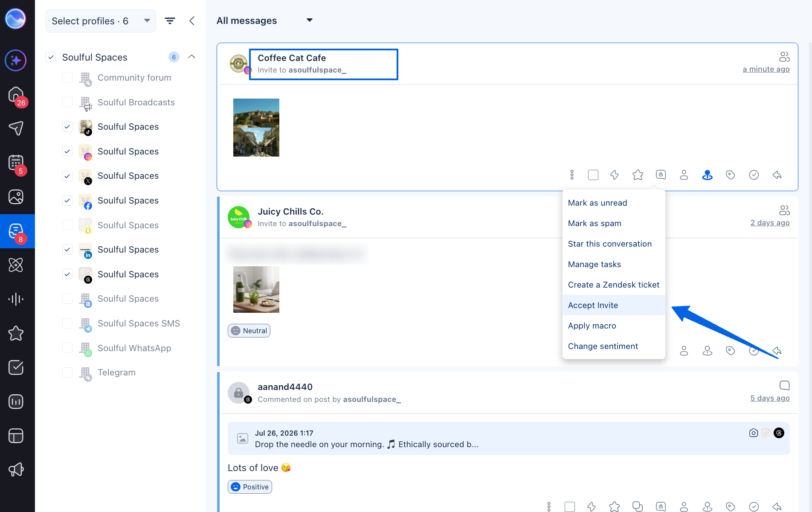
Task: Check the Soulful WhatsApp profile checkbox
Action: coord(67,348)
